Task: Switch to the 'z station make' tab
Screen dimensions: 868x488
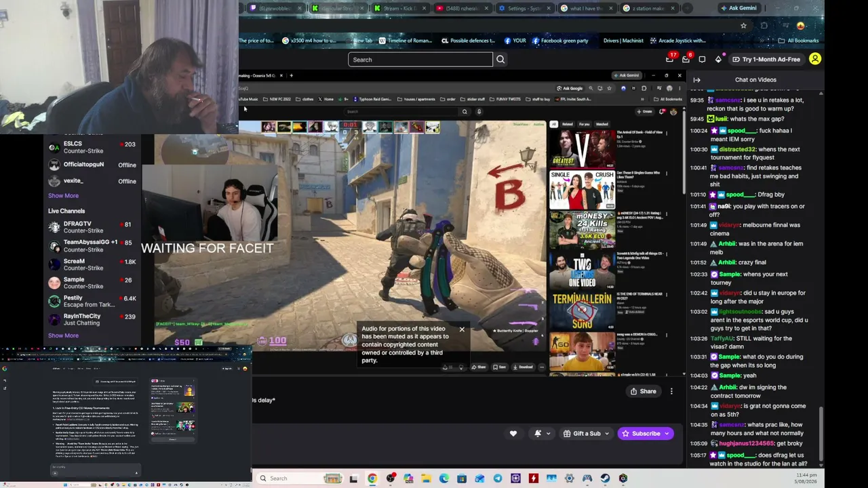Action: click(650, 8)
